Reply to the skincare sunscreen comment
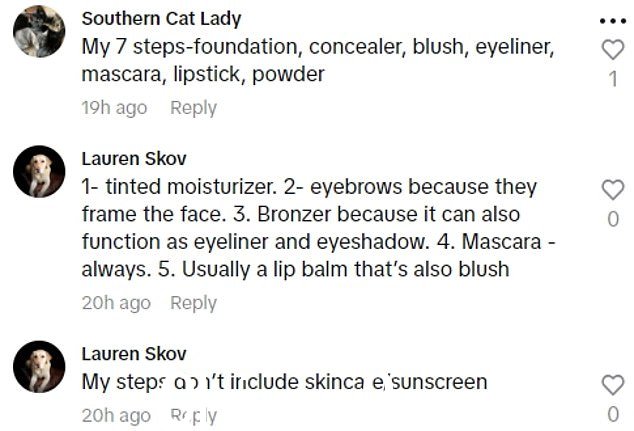The height and width of the screenshot is (431, 634). point(193,416)
